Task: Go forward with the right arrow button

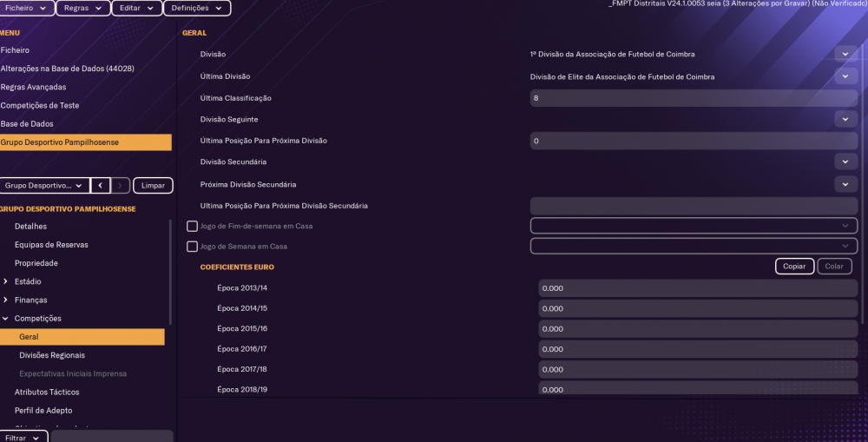Action: [120, 186]
